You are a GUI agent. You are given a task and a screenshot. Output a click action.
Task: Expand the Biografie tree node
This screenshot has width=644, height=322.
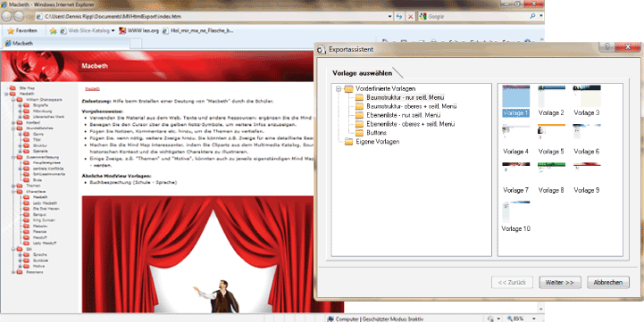[x=20, y=105]
